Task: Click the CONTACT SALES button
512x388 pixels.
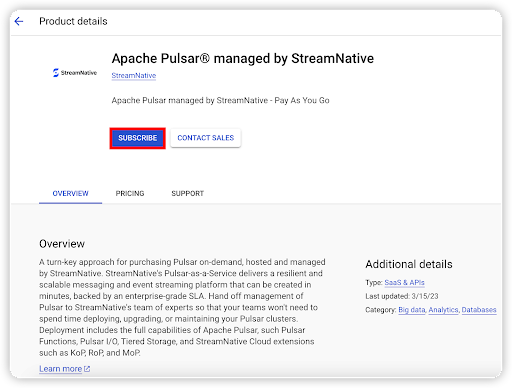Action: point(206,138)
